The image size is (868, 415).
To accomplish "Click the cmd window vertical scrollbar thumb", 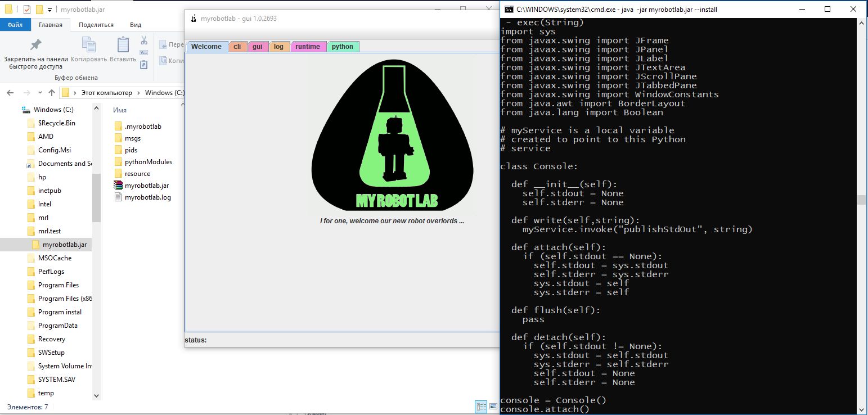I will [x=861, y=200].
